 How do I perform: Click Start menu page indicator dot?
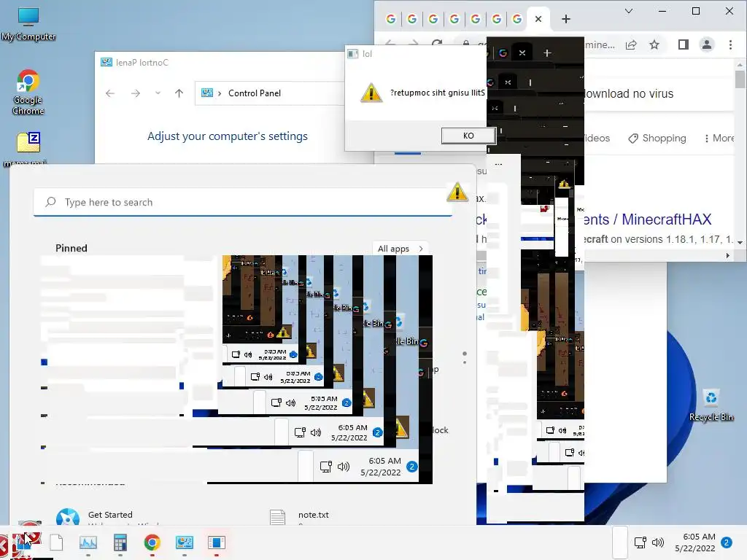pyautogui.click(x=465, y=354)
